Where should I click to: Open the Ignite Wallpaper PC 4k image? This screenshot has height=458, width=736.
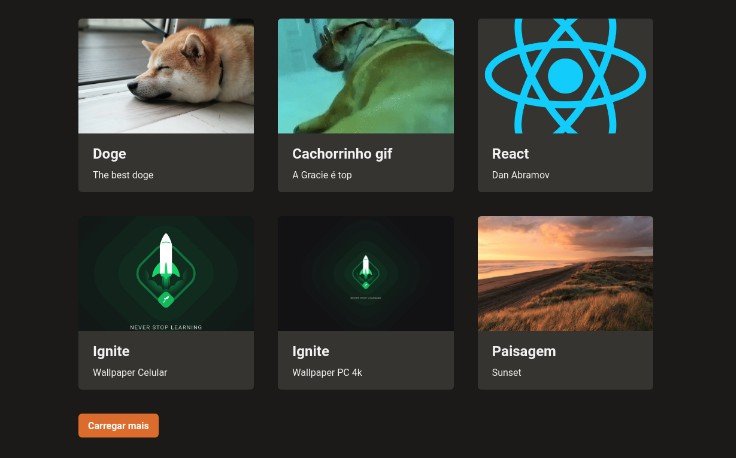point(366,274)
